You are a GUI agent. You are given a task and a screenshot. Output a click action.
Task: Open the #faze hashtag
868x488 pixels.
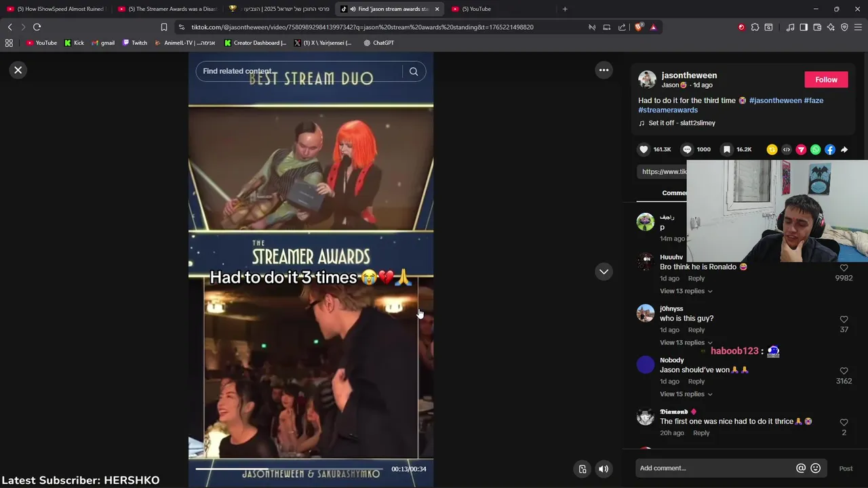coord(814,100)
